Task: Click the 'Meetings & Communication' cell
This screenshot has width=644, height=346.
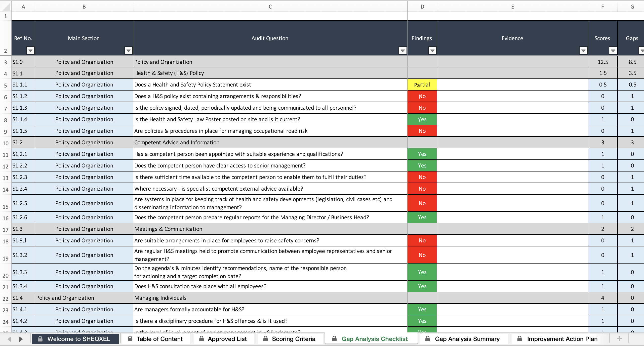Action: pyautogui.click(x=270, y=229)
